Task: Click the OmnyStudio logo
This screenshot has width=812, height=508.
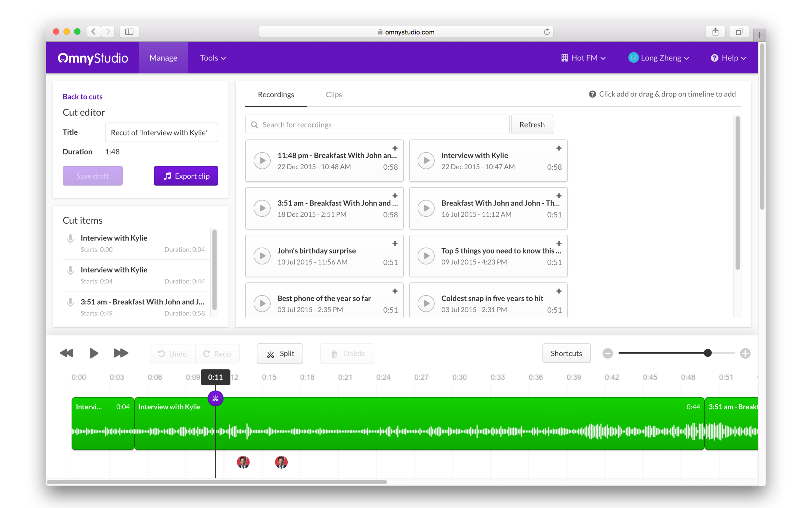Action: [x=93, y=58]
